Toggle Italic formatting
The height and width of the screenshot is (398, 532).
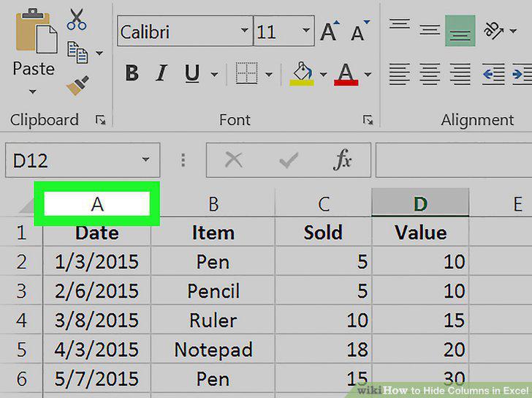click(x=161, y=73)
